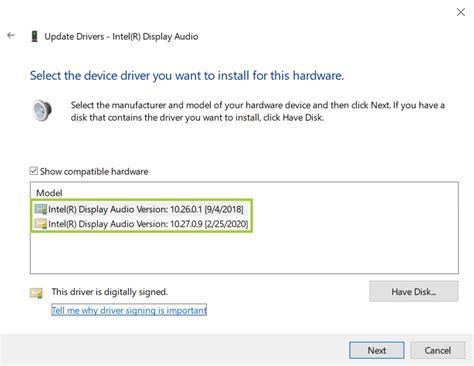Click the device icon beside Update Drivers title

(x=34, y=36)
